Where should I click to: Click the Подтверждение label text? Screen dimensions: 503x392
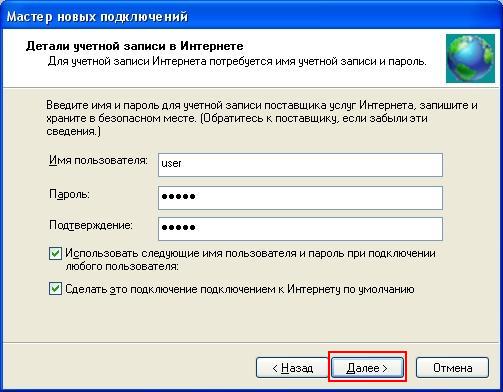tap(91, 225)
